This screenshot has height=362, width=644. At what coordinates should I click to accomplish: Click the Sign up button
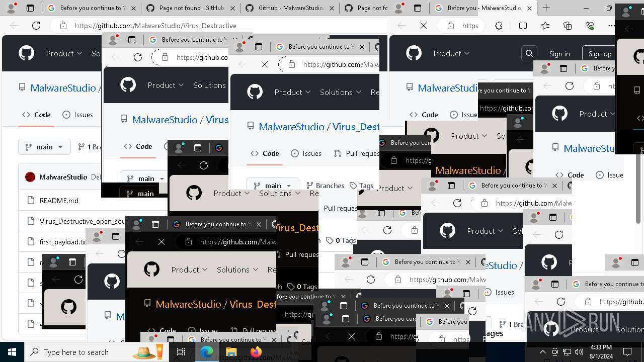(x=600, y=54)
